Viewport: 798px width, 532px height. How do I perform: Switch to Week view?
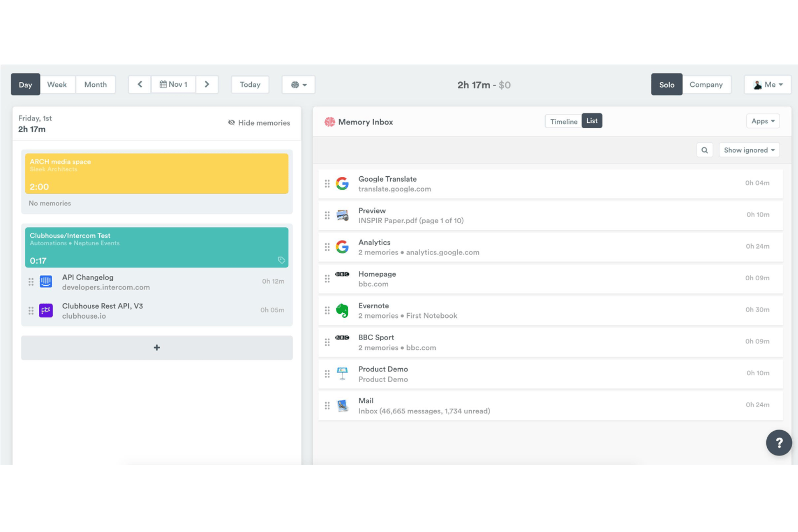tap(57, 85)
